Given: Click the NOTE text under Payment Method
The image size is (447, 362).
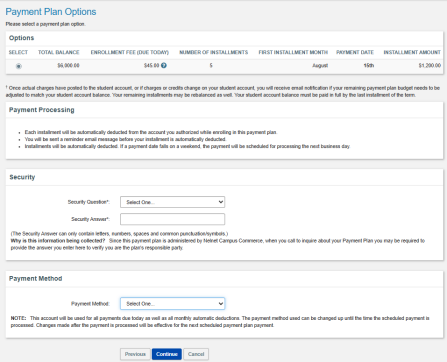Looking at the screenshot, I should point(220,322).
